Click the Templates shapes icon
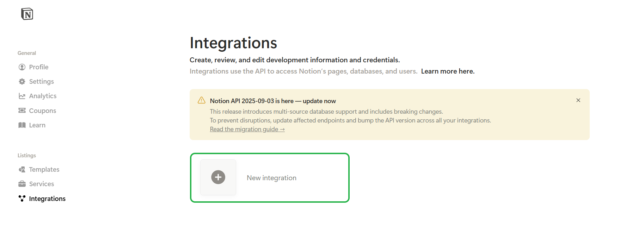 [x=22, y=170]
